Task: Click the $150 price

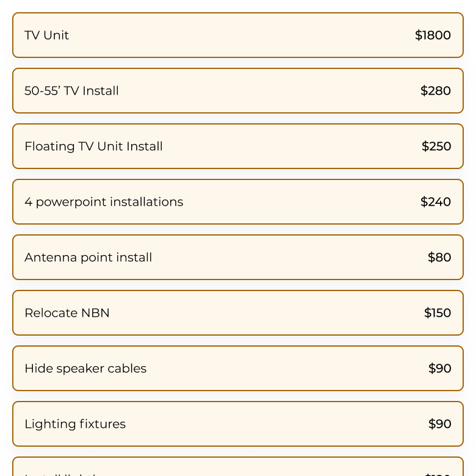Action: tap(438, 313)
